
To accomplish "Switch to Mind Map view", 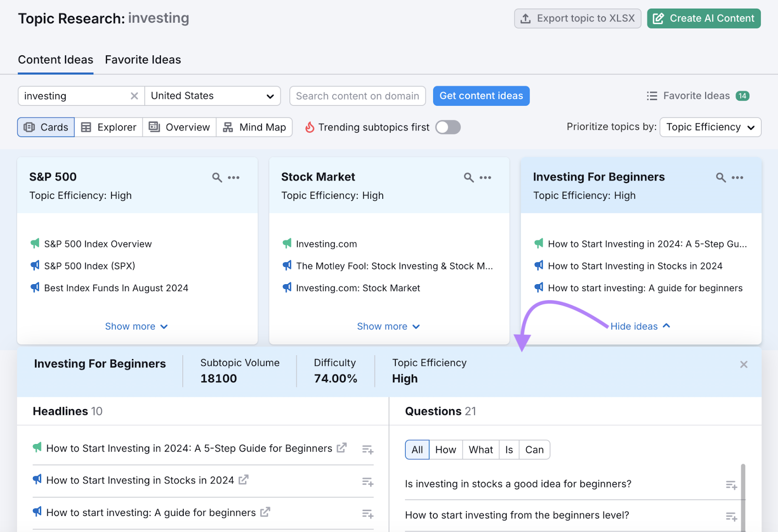I will [254, 127].
